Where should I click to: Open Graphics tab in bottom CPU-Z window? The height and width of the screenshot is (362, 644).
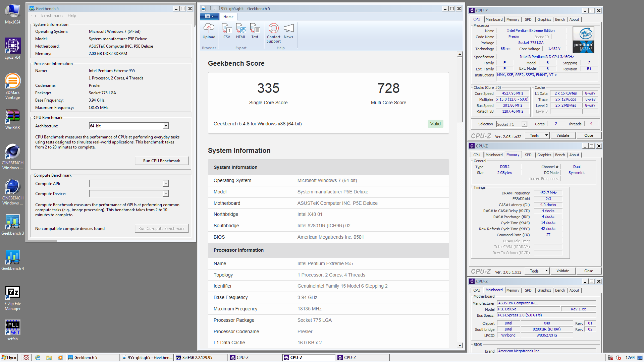point(544,290)
